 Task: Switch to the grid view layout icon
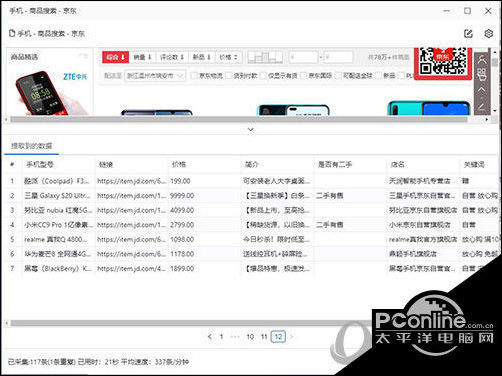pos(265,57)
